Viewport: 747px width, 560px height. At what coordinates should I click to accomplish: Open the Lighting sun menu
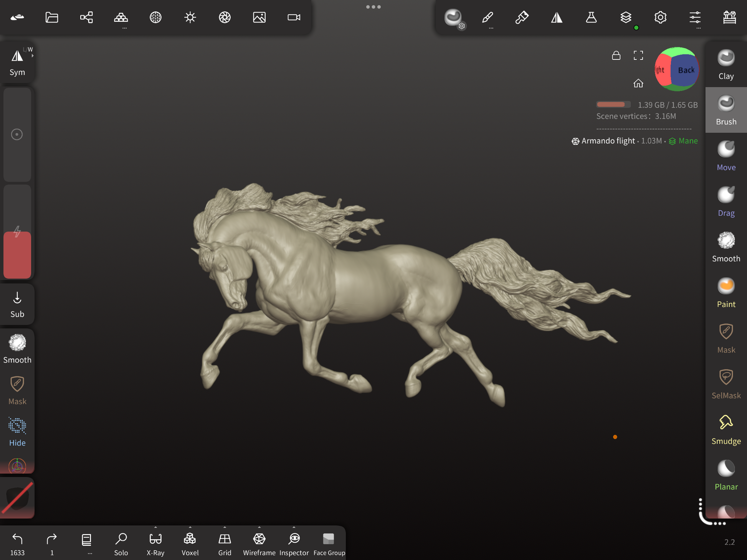pos(190,17)
